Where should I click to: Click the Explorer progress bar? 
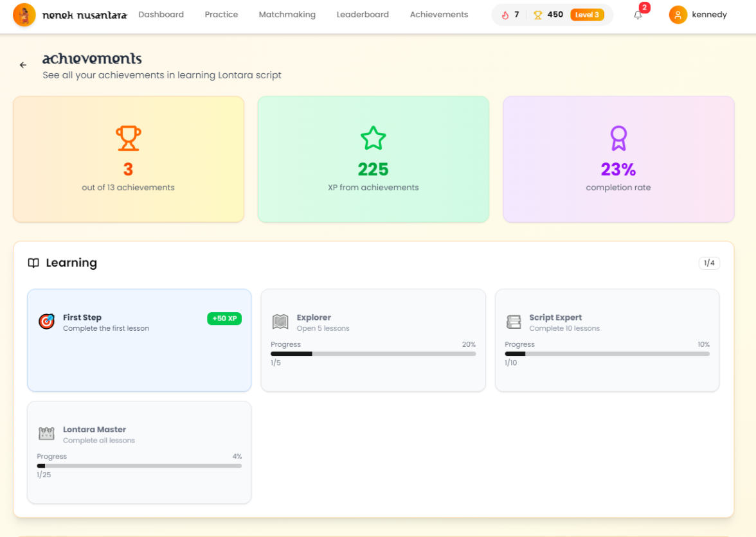(x=373, y=354)
